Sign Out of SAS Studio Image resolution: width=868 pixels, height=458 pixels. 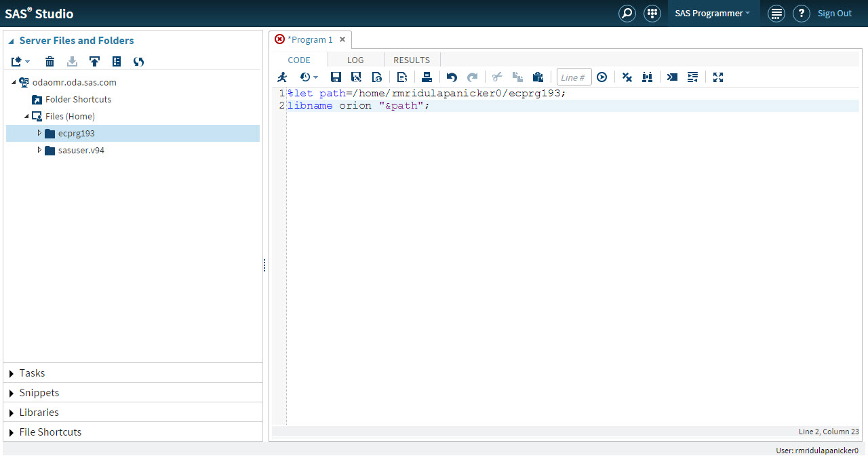(835, 13)
